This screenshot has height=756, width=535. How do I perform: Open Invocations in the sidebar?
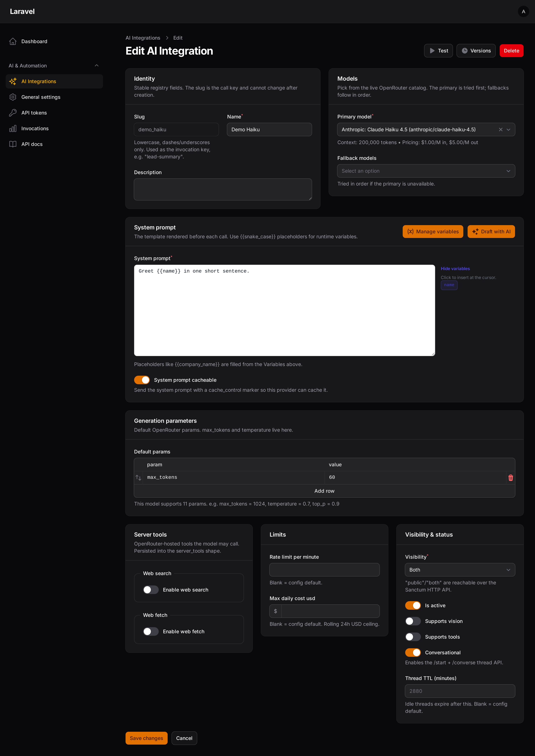tap(54, 128)
